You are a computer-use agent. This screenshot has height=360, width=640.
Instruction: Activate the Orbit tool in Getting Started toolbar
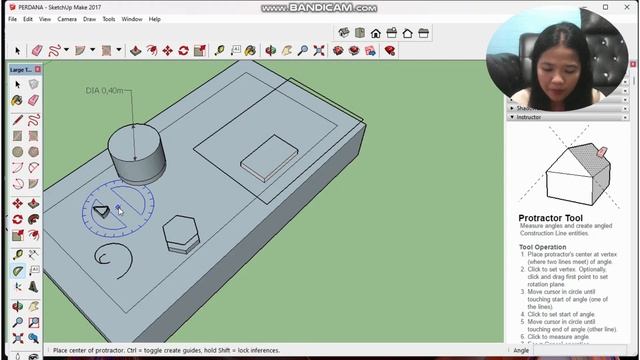click(270, 51)
